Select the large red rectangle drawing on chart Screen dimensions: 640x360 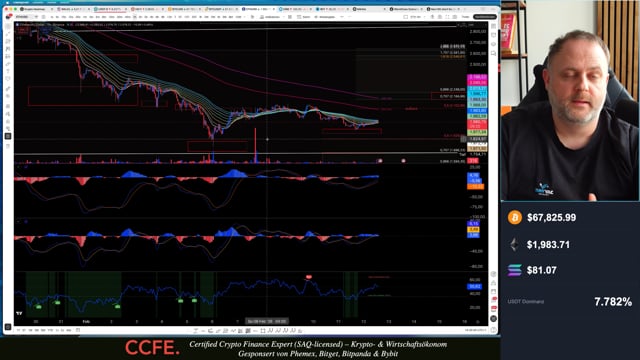pos(82,96)
